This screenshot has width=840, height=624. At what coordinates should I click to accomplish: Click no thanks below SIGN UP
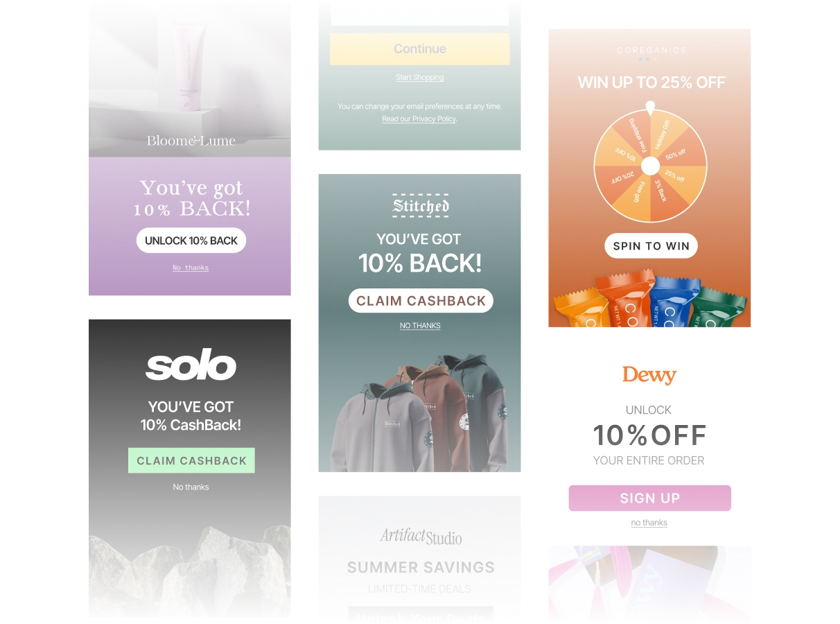[x=649, y=523]
